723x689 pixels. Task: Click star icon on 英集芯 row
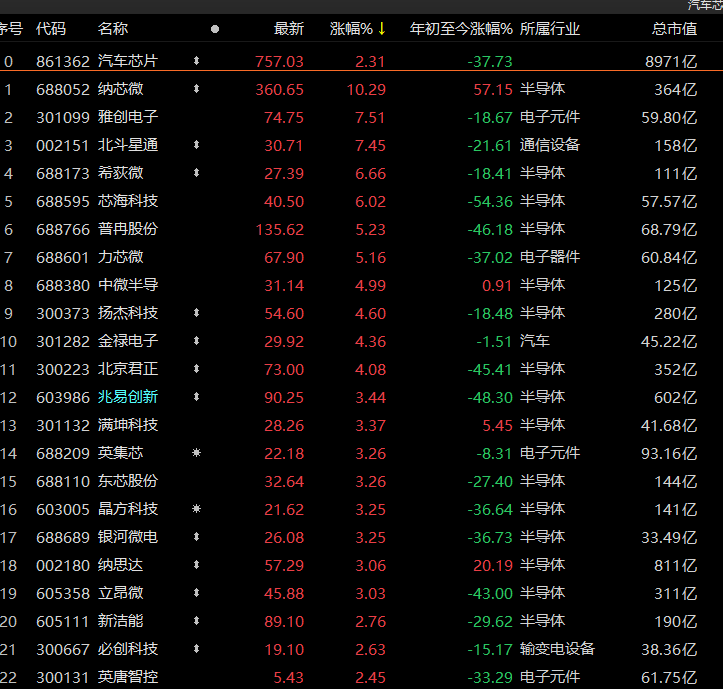196,453
